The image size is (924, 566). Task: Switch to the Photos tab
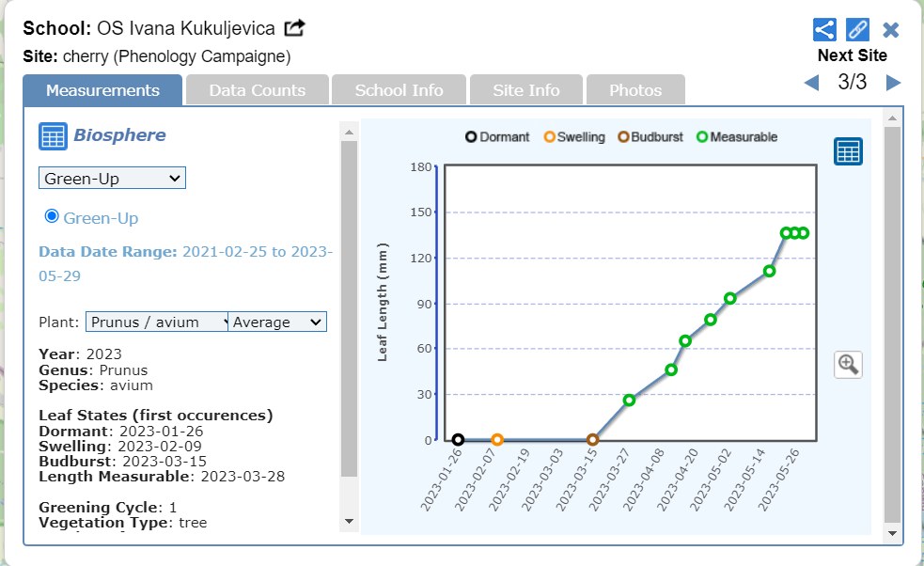[x=635, y=90]
